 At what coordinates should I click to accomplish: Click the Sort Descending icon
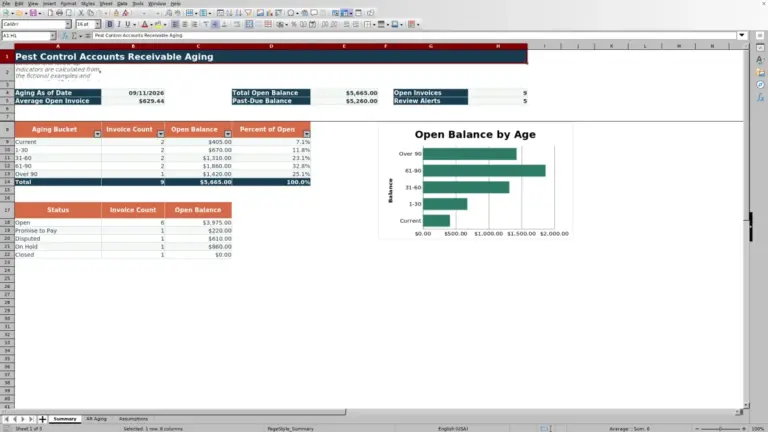239,13
